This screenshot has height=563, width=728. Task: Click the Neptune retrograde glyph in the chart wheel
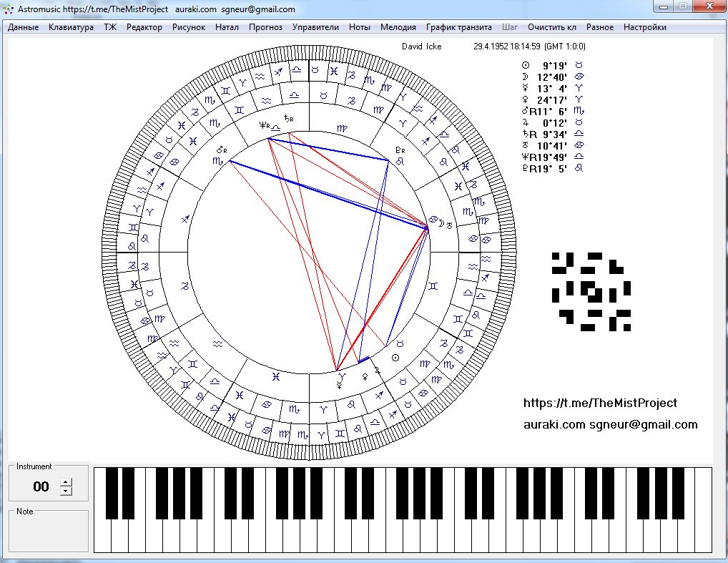(x=265, y=126)
